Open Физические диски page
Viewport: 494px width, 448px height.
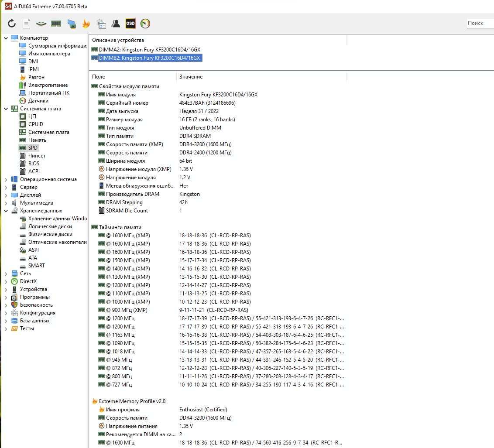click(x=51, y=234)
